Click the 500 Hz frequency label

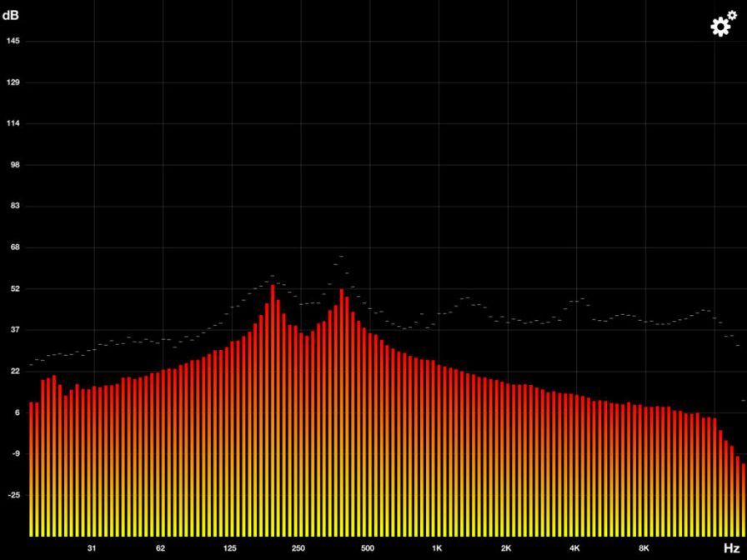[368, 548]
